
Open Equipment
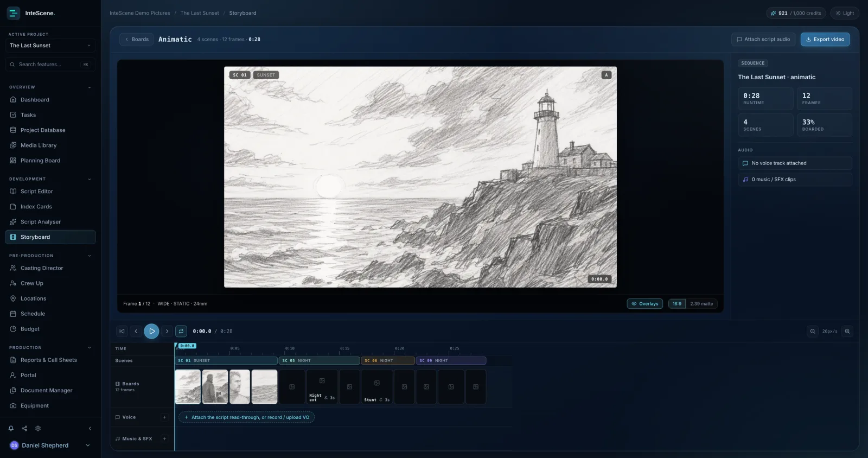pos(50,406)
